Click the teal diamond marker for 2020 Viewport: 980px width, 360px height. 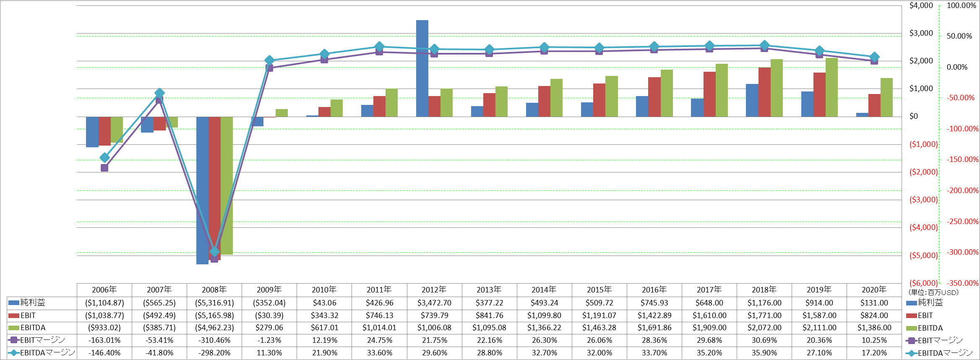point(874,57)
